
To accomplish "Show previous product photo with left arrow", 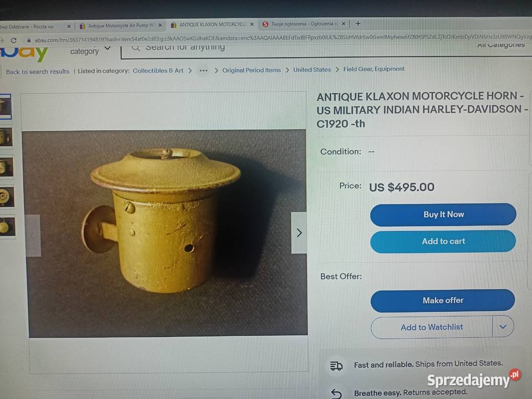I will tap(33, 235).
